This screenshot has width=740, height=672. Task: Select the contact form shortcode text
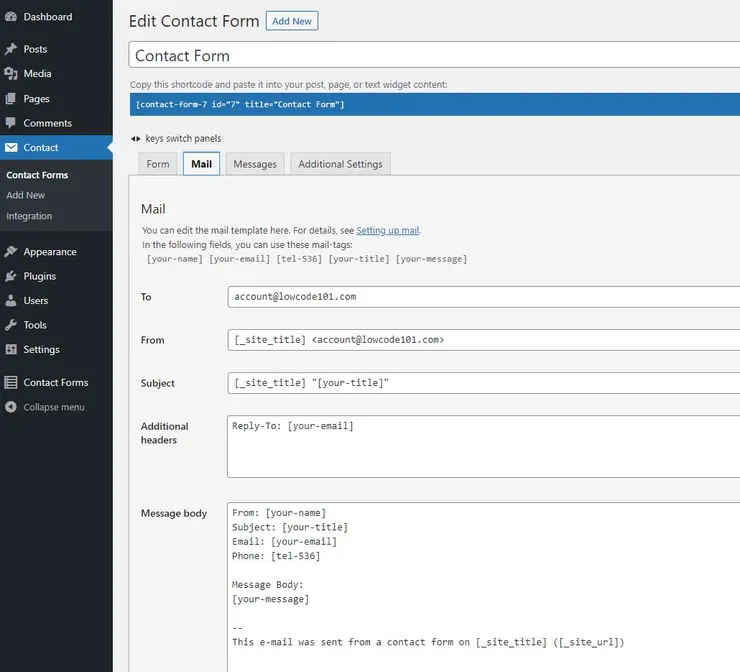(240, 105)
